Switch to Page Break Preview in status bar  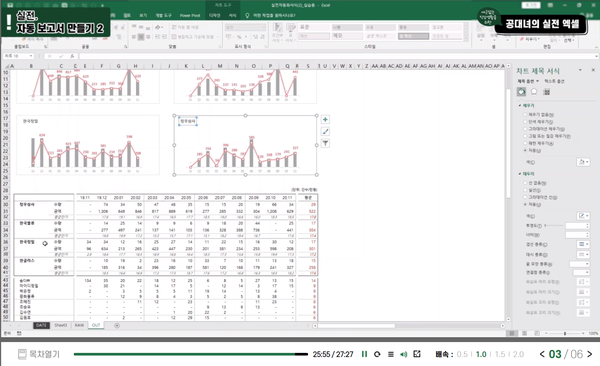[537, 333]
